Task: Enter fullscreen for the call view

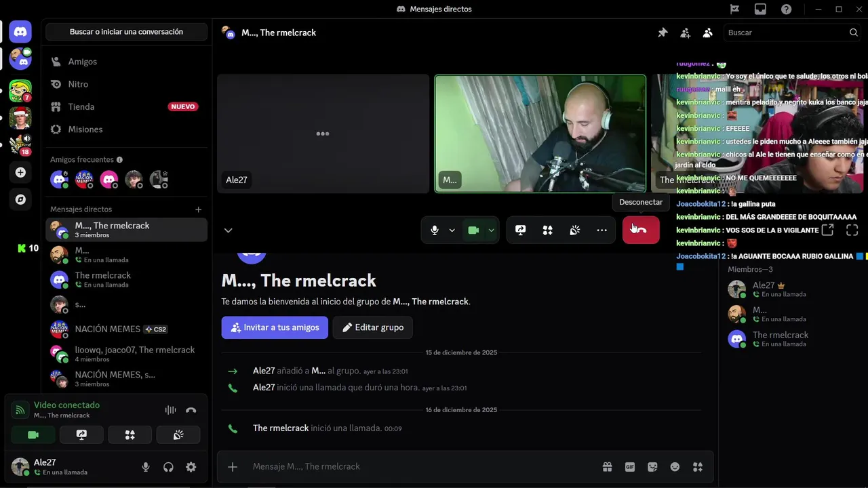Action: (x=852, y=230)
